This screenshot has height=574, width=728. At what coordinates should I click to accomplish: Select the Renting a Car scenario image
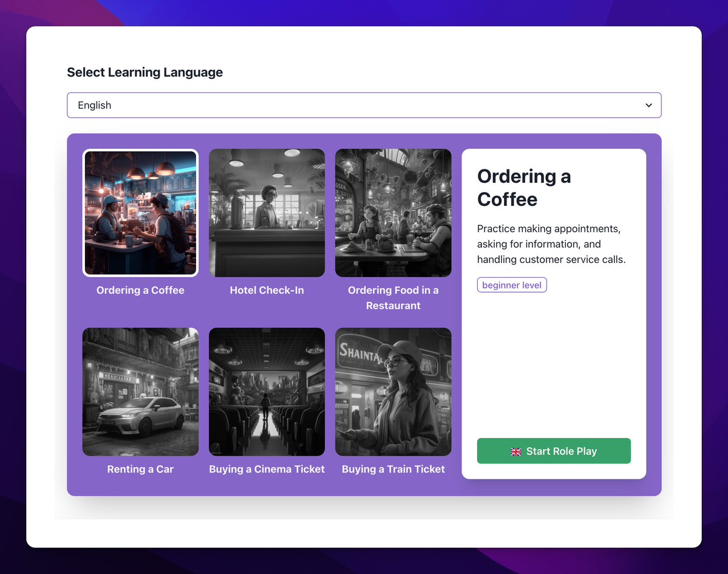point(140,392)
